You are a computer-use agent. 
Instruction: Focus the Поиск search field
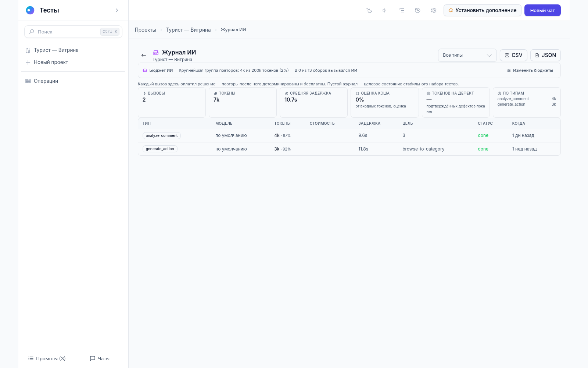73,32
